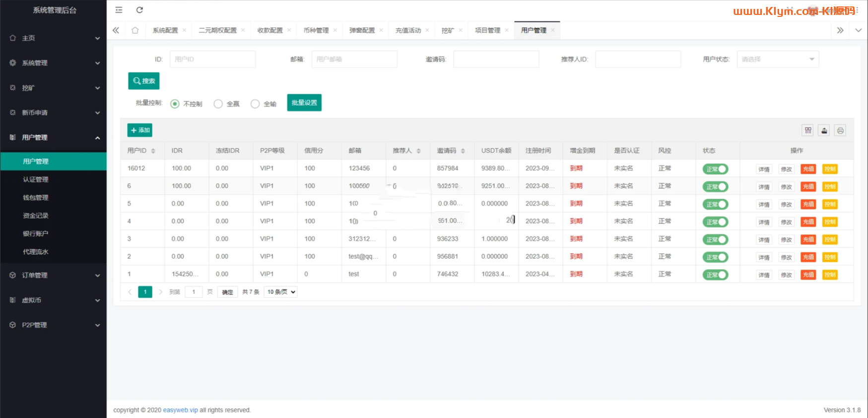This screenshot has width=868, height=418.
Task: Collapse the sidebar menu icon
Action: (119, 10)
